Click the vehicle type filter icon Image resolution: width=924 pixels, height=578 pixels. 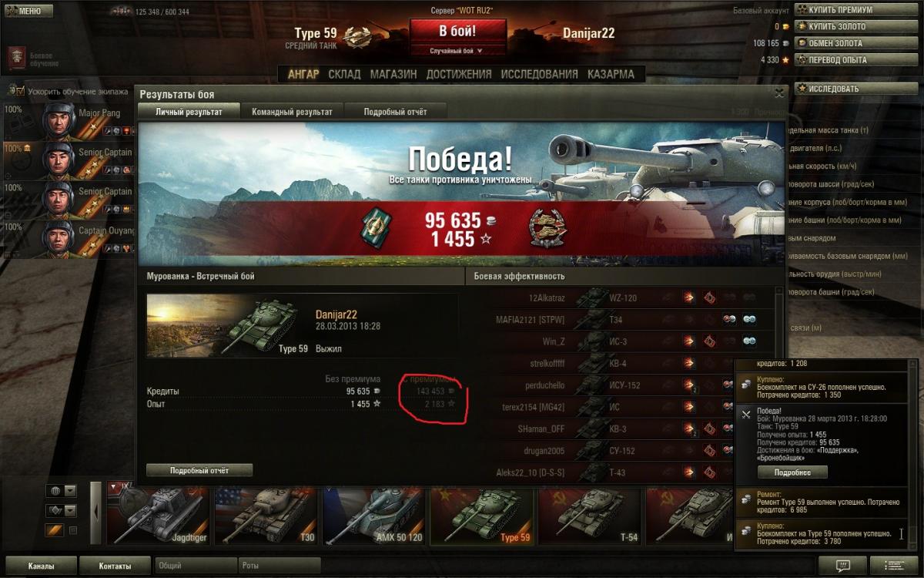tap(55, 510)
